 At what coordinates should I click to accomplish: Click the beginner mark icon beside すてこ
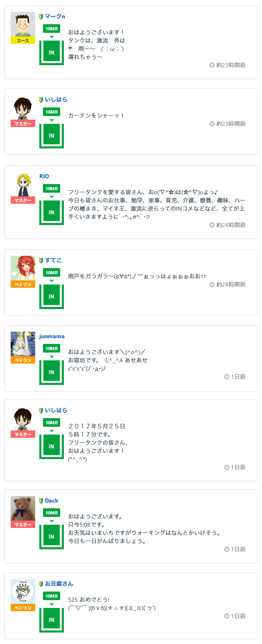pyautogui.click(x=41, y=260)
